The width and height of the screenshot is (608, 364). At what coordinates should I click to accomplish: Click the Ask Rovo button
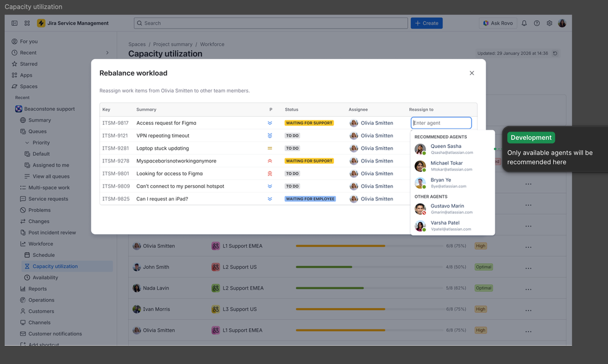pyautogui.click(x=498, y=23)
